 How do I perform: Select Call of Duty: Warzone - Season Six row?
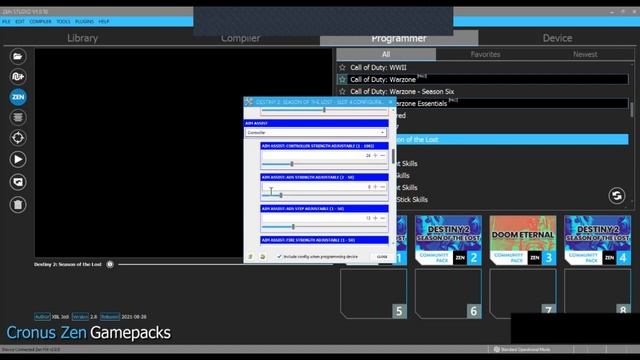click(x=482, y=91)
